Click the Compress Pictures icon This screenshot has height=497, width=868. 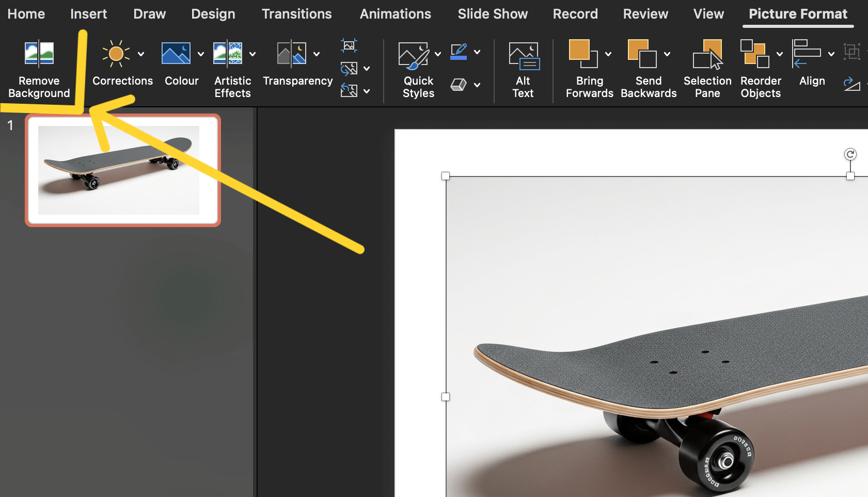349,46
